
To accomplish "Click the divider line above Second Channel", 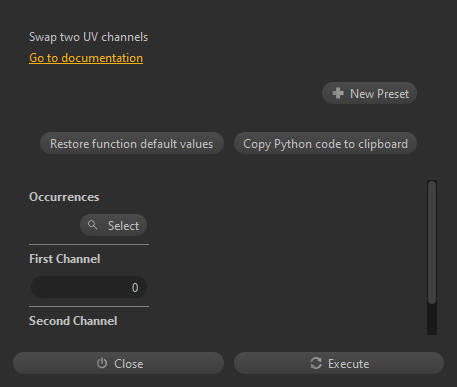I will (x=89, y=306).
